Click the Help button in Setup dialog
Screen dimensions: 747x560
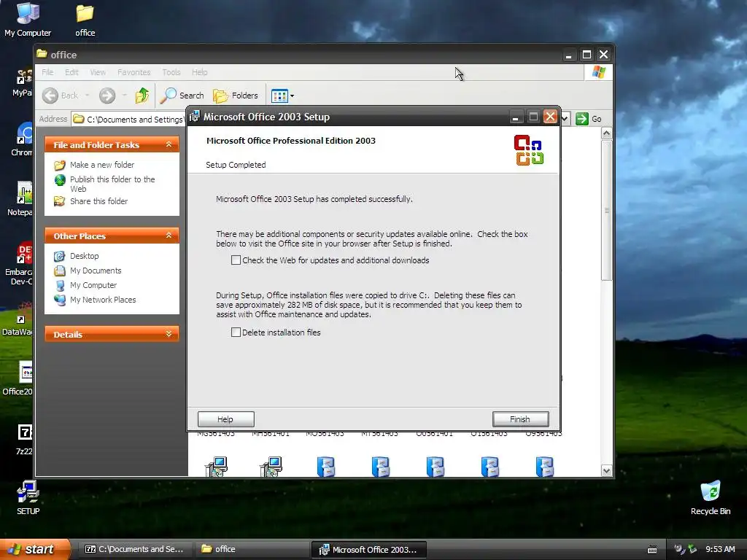tap(226, 419)
